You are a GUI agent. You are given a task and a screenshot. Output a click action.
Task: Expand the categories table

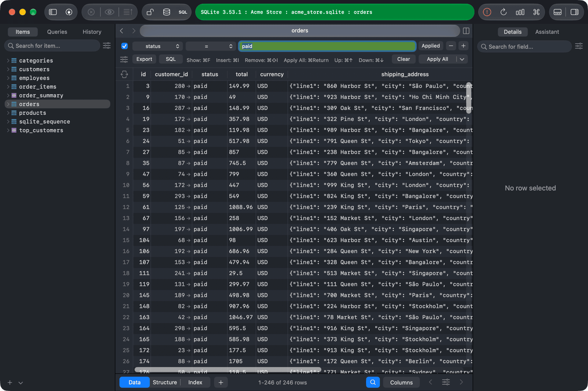[8, 60]
